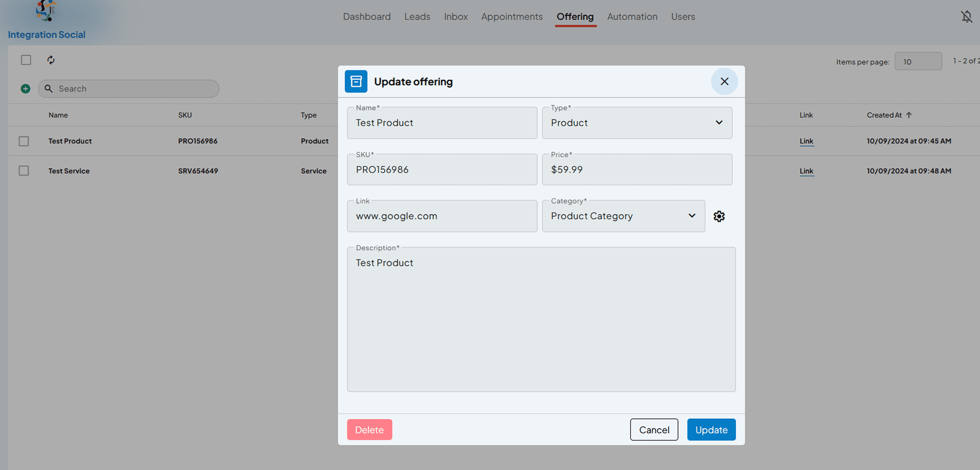
Task: Click the refresh icon above the table
Action: (51, 60)
